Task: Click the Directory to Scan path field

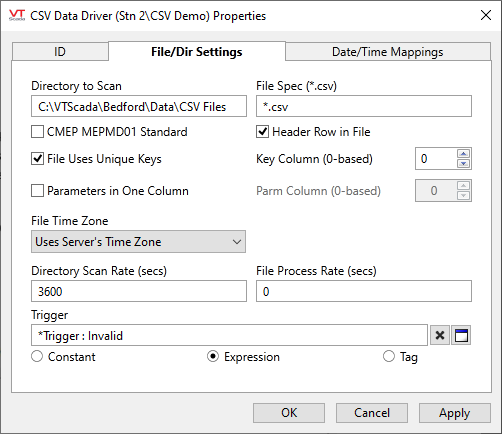Action: tap(139, 106)
